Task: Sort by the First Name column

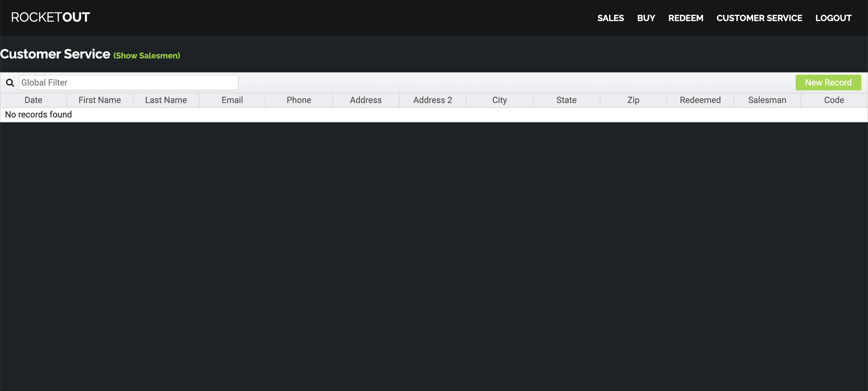Action: [x=99, y=100]
